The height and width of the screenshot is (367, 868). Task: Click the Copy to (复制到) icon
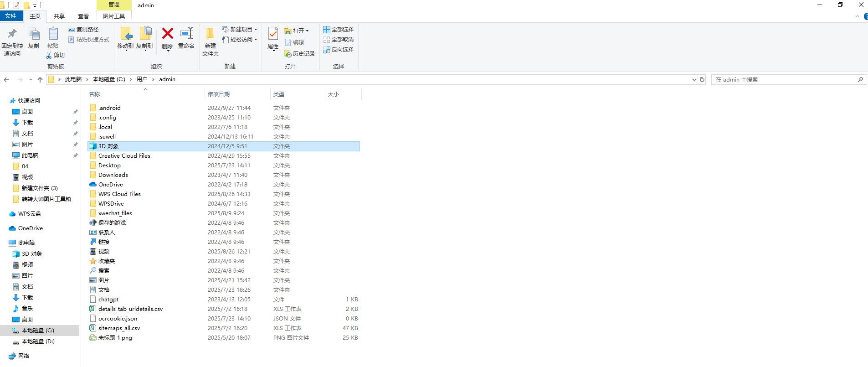(144, 34)
